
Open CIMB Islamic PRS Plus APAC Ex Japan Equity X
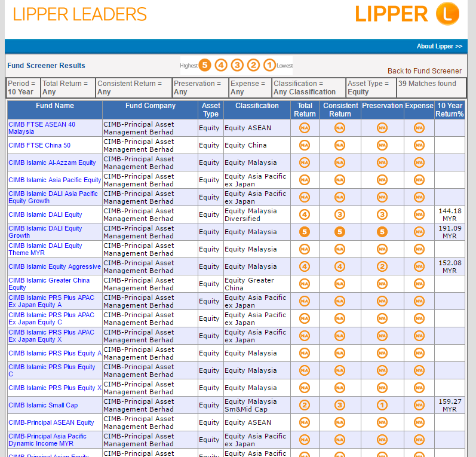click(x=51, y=336)
